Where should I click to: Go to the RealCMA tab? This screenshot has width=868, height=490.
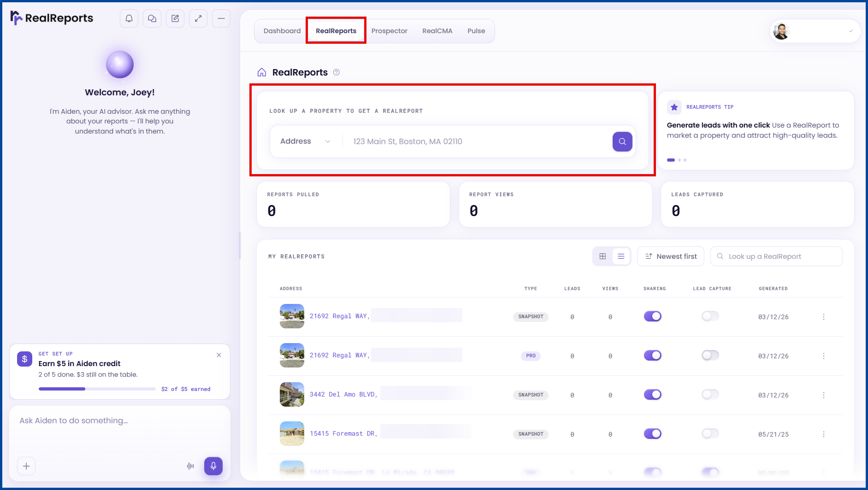437,31
